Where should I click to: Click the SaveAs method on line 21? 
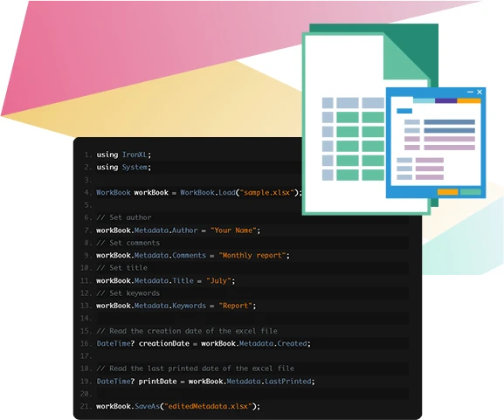click(x=147, y=406)
